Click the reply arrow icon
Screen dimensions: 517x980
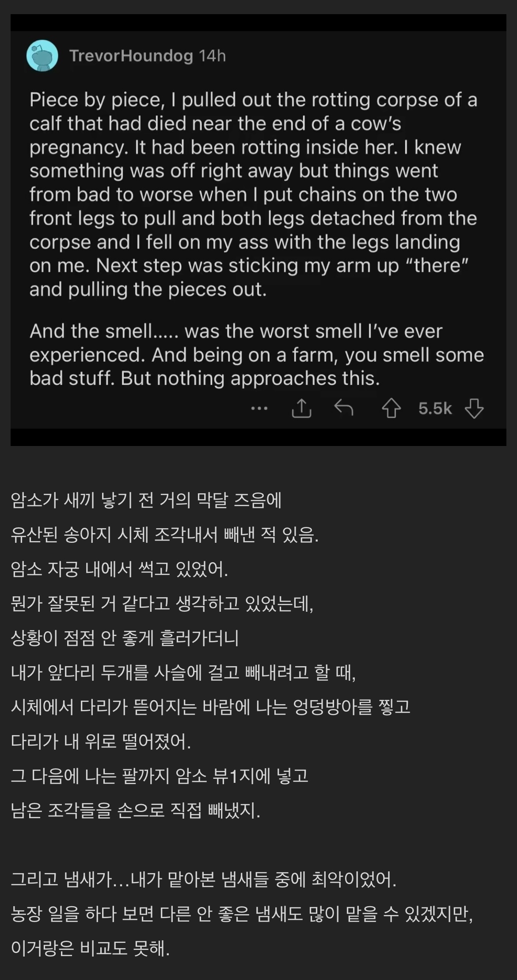pos(344,408)
